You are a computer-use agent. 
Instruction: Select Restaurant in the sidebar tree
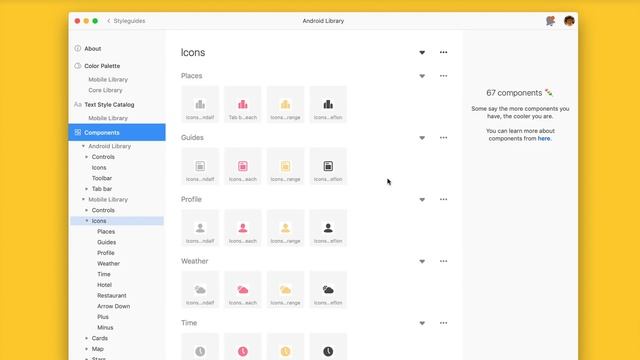pyautogui.click(x=112, y=296)
